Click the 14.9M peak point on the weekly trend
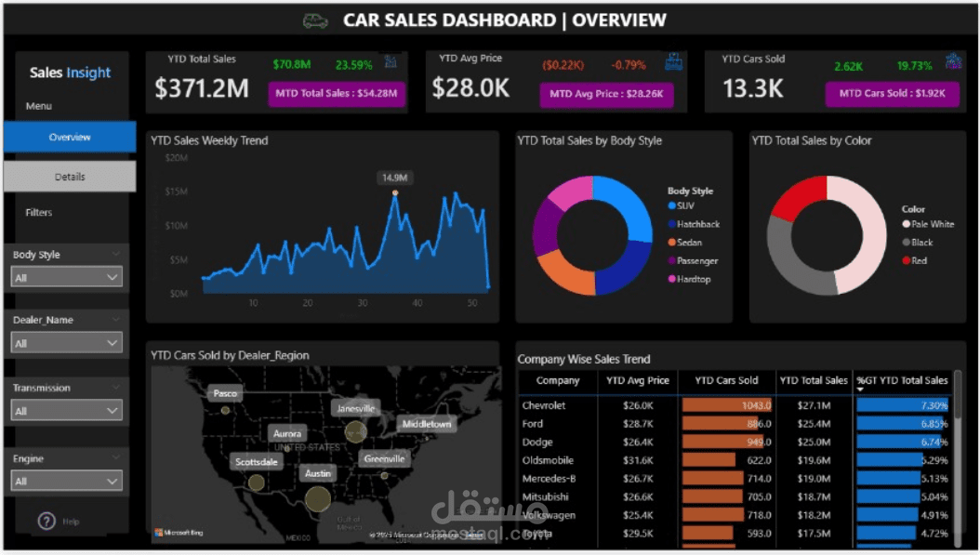The height and width of the screenshot is (555, 980). (394, 192)
